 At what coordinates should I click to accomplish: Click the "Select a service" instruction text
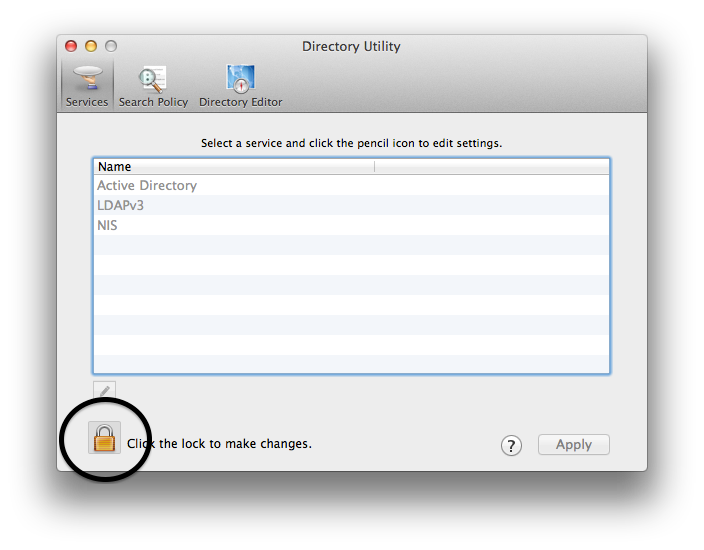pyautogui.click(x=351, y=143)
